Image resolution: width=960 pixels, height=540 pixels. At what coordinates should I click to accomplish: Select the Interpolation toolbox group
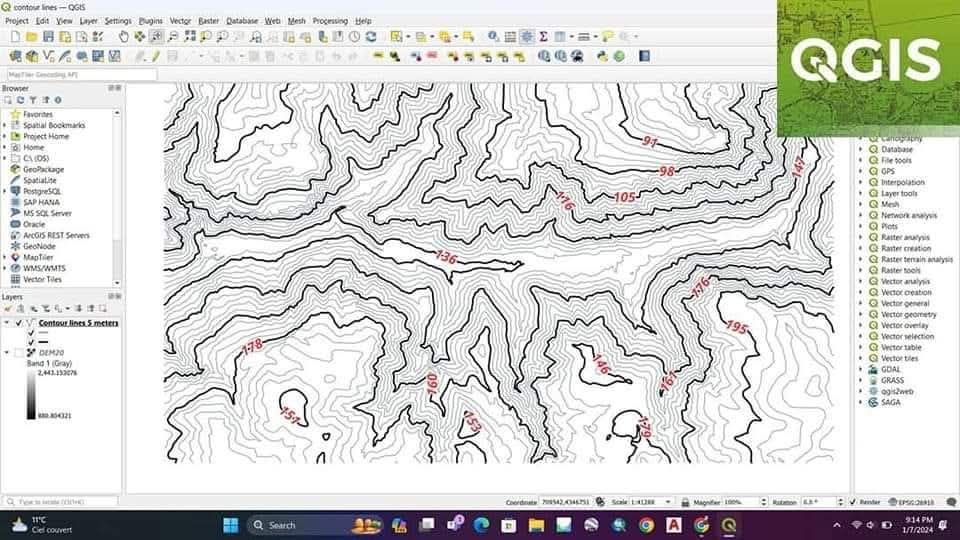(902, 182)
